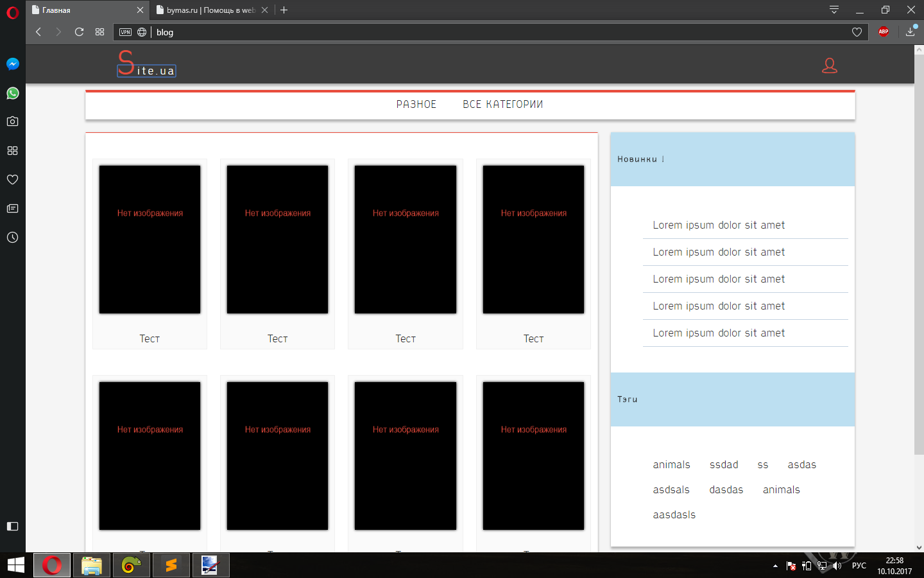The height and width of the screenshot is (578, 924).
Task: Click the page vertical scrollbar
Action: coord(919,257)
